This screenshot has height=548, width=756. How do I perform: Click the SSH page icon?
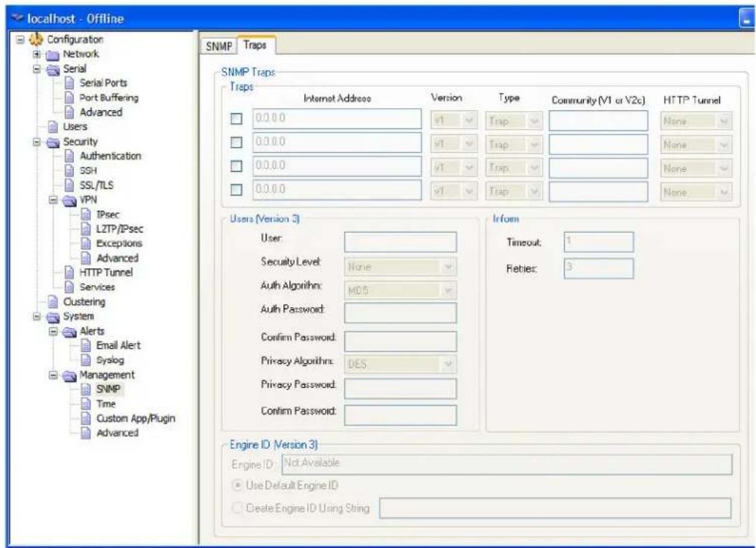coord(69,170)
